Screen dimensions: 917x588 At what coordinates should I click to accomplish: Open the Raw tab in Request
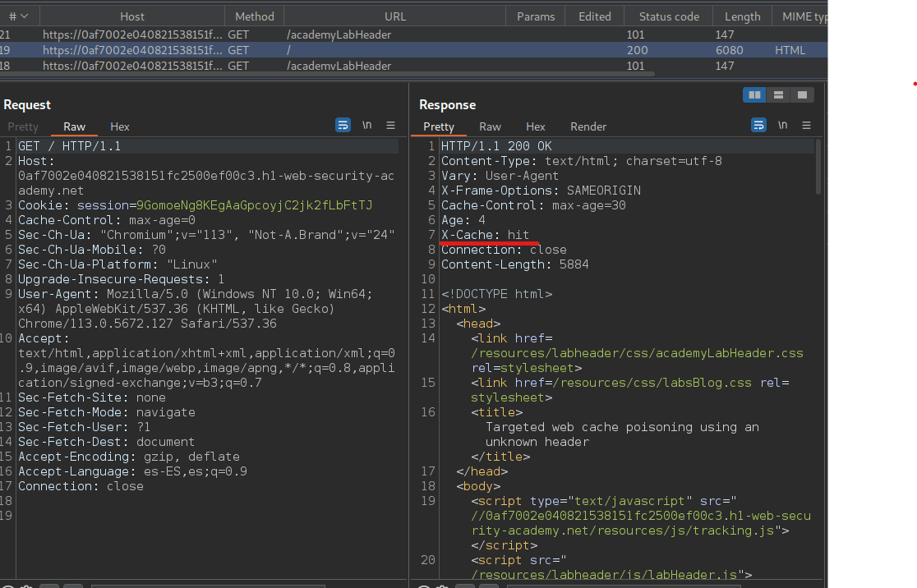point(74,126)
